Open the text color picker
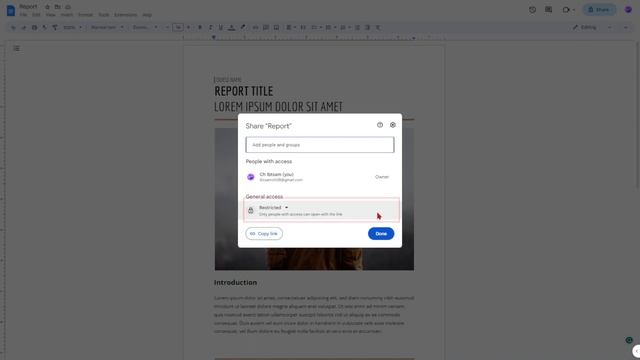This screenshot has width=640, height=360. [231, 27]
